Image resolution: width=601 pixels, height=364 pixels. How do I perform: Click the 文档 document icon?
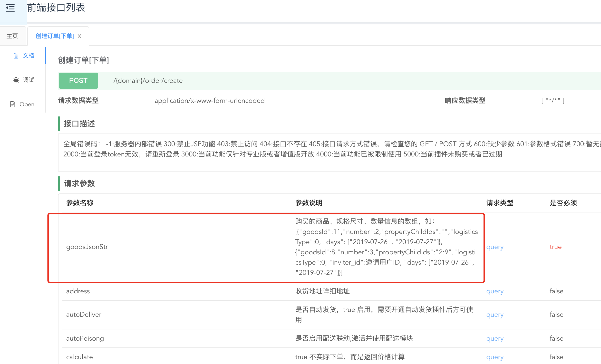point(16,56)
